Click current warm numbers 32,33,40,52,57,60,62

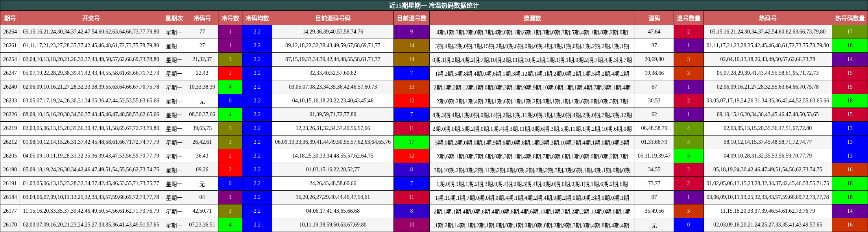[x=333, y=73]
